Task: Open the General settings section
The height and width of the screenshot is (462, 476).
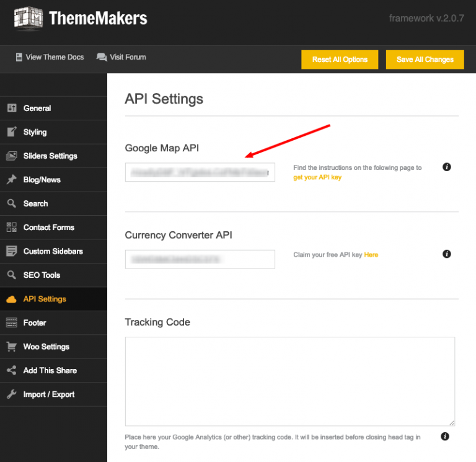Action: pos(53,108)
